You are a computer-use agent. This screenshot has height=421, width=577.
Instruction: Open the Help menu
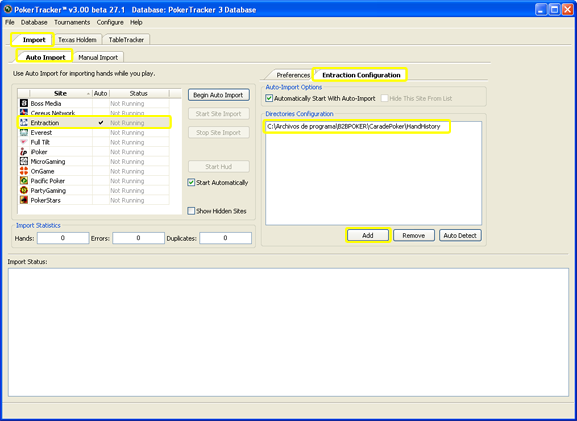tap(136, 22)
